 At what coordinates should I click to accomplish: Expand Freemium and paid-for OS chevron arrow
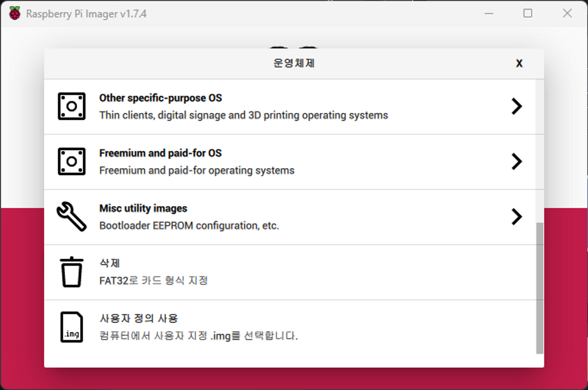click(517, 161)
